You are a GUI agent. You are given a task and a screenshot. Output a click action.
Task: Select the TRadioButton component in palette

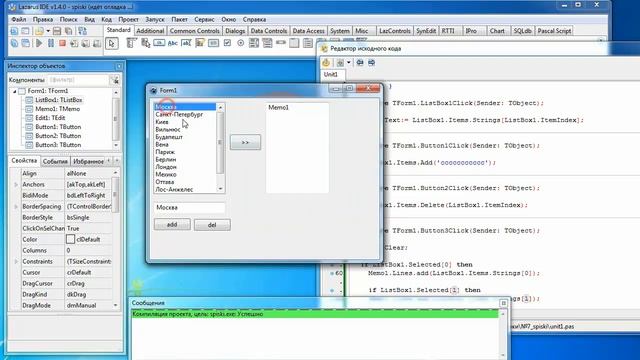pos(240,43)
